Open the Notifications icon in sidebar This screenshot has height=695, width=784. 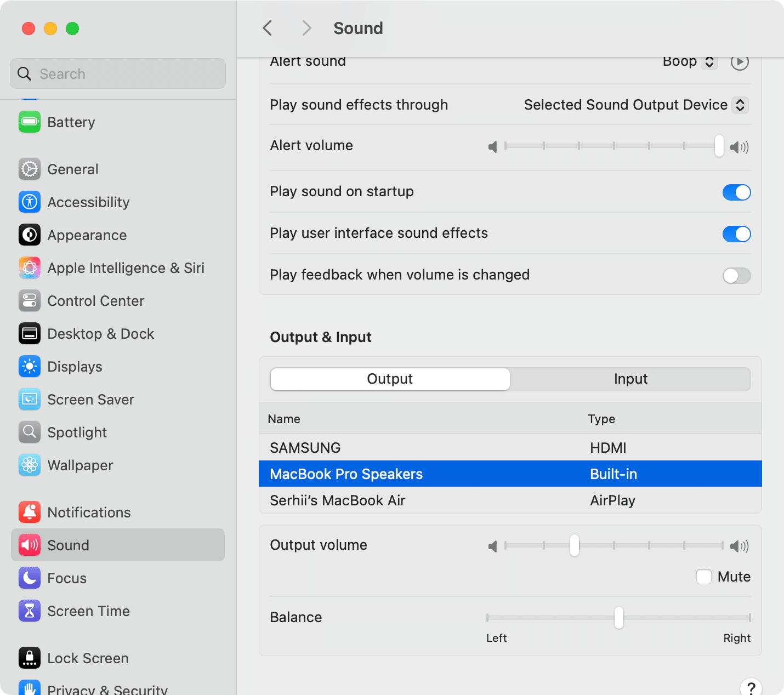pyautogui.click(x=29, y=512)
